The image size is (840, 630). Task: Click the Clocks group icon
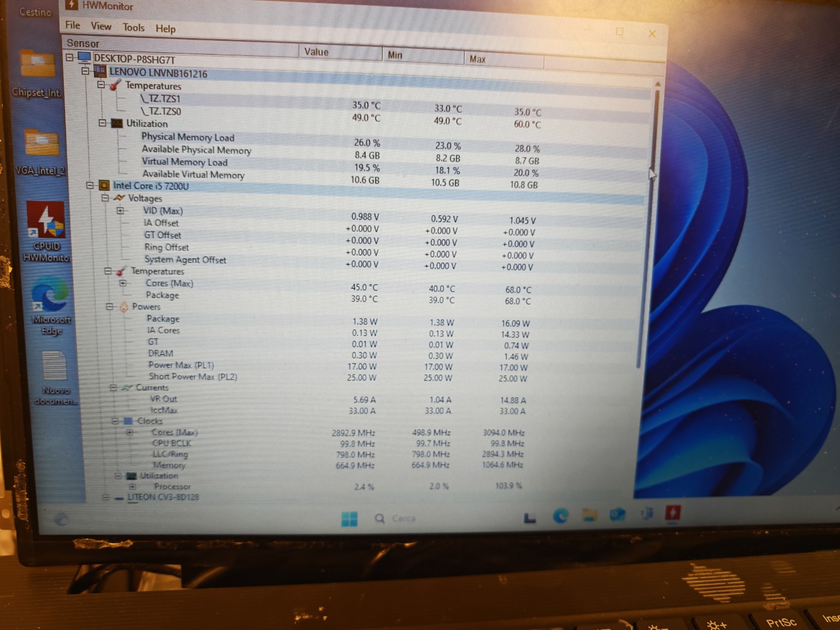(128, 421)
